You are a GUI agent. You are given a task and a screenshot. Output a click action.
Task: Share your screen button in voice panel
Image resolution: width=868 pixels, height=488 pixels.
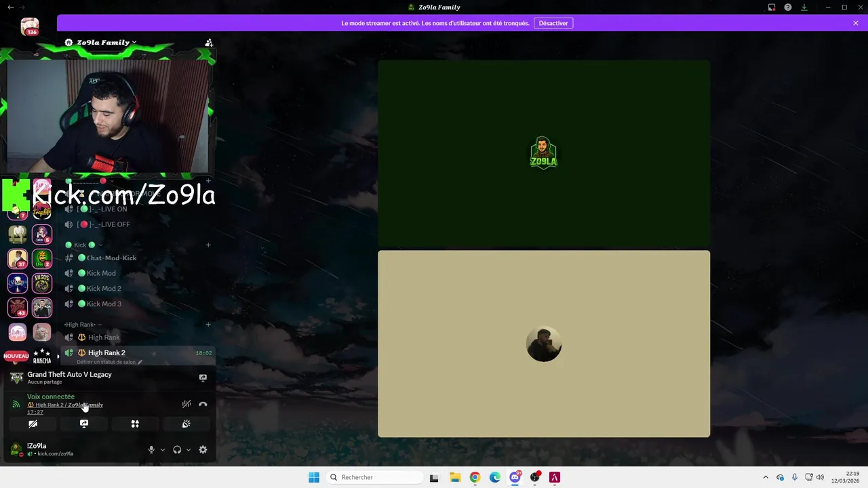[84, 424]
